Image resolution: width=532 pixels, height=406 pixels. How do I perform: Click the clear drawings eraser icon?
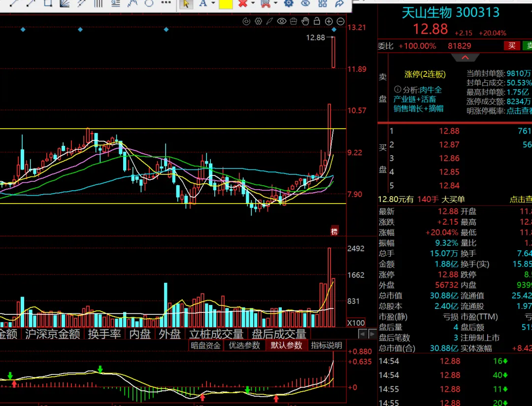(266, 4)
